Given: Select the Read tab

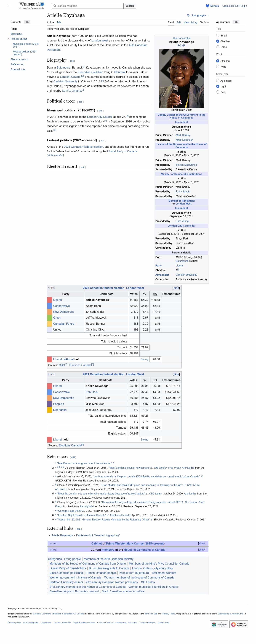Looking at the screenshot, I should pos(171,22).
